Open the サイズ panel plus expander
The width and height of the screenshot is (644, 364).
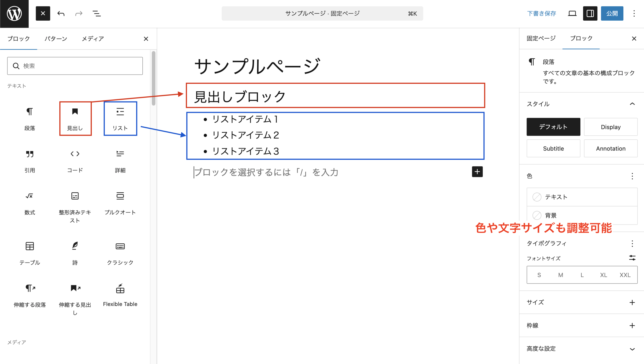[x=632, y=302]
